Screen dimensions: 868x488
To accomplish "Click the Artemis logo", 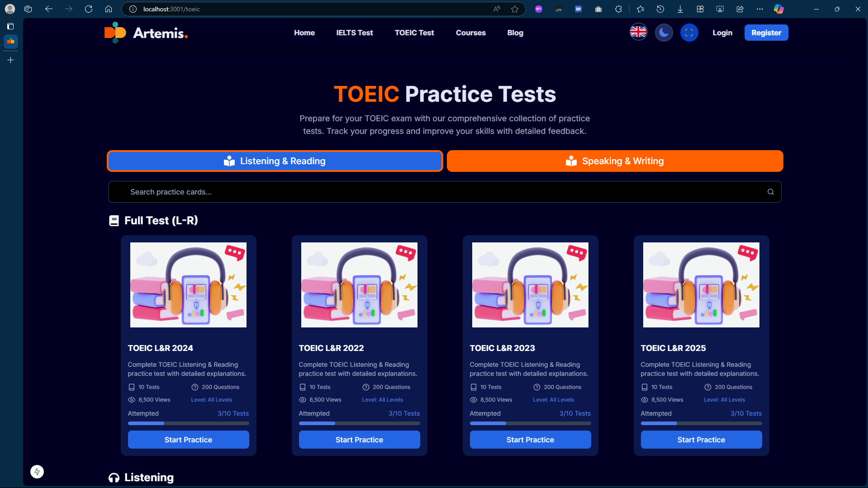I will [x=146, y=33].
